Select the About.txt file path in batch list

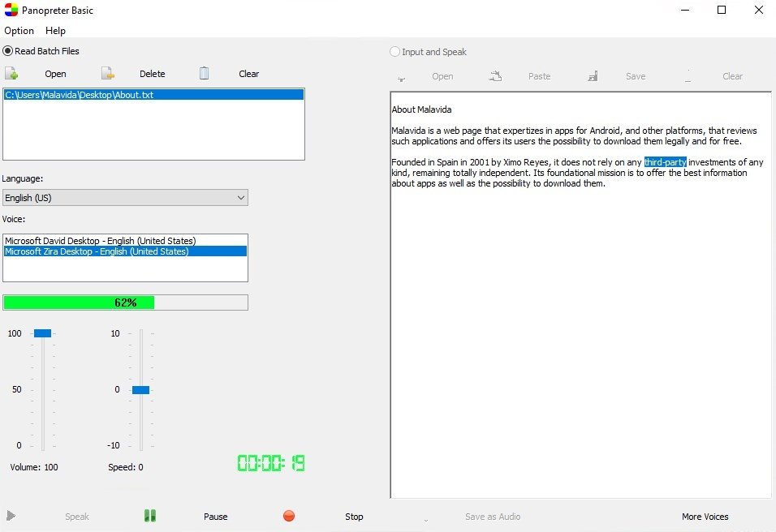coord(153,95)
